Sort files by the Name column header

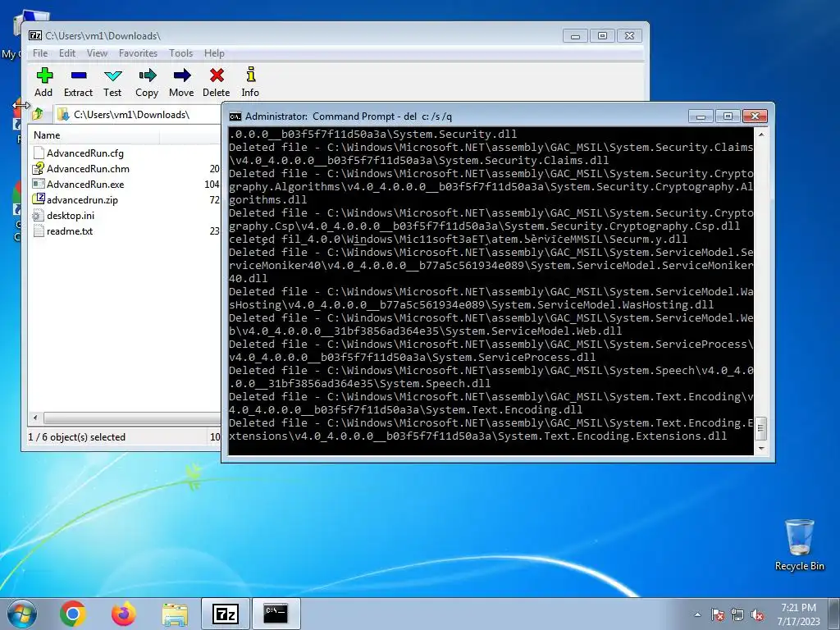pos(94,135)
